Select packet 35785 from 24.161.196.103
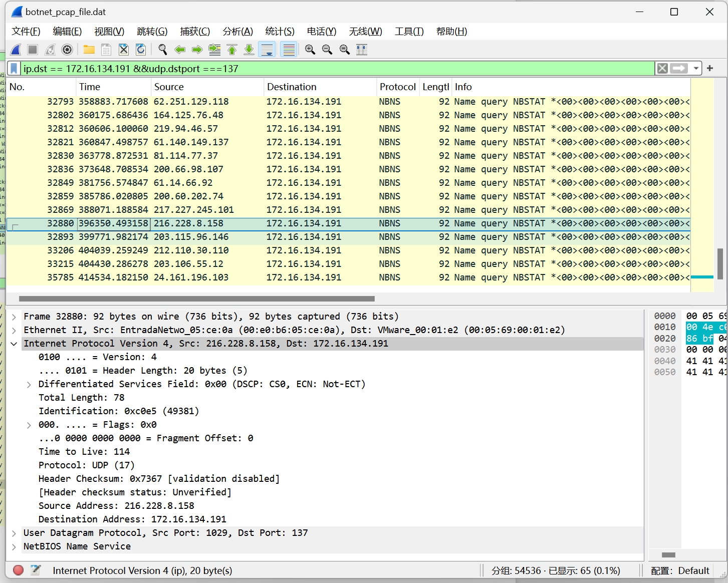The width and height of the screenshot is (728, 583). (349, 277)
